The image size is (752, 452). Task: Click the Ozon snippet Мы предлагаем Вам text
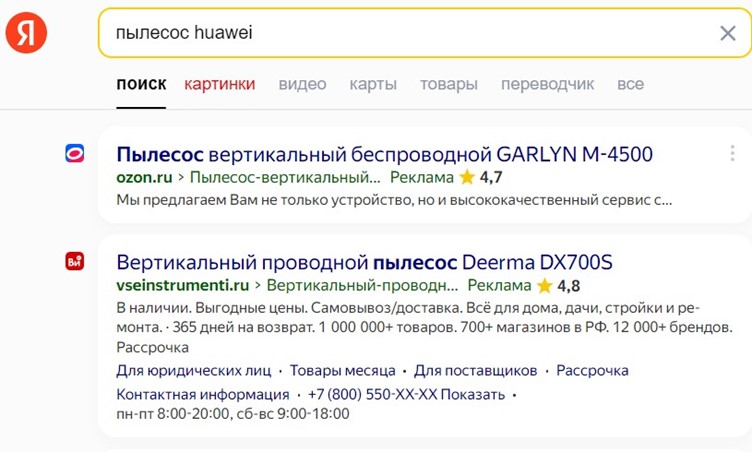click(394, 200)
